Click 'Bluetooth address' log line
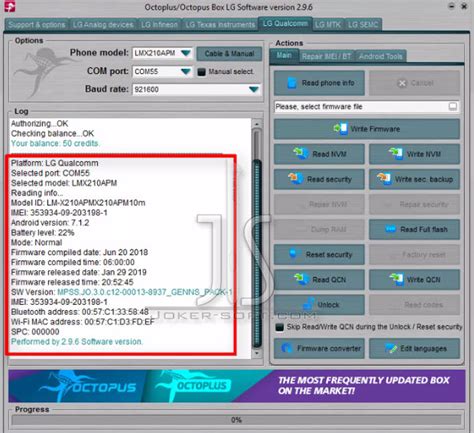This screenshot has height=433, width=474. [x=80, y=312]
